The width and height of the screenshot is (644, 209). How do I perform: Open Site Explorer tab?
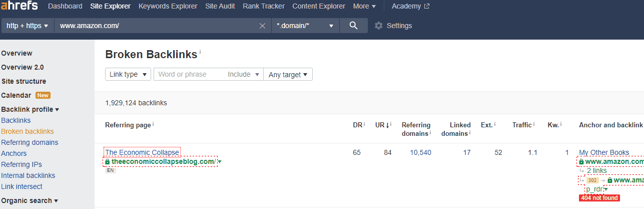tap(111, 7)
